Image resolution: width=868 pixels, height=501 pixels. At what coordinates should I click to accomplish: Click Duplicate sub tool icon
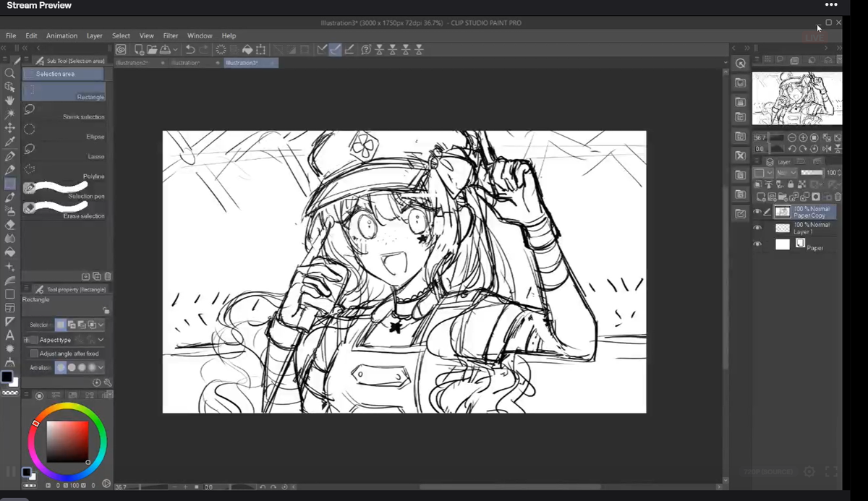(x=97, y=276)
